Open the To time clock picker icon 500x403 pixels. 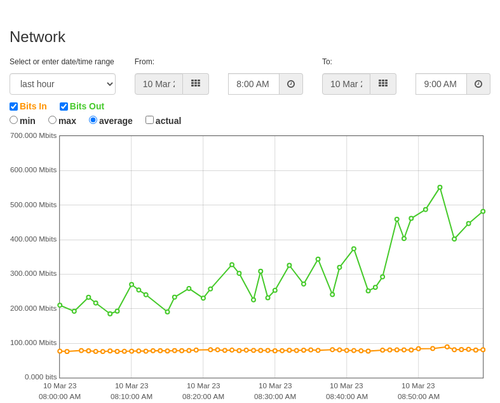tap(478, 84)
